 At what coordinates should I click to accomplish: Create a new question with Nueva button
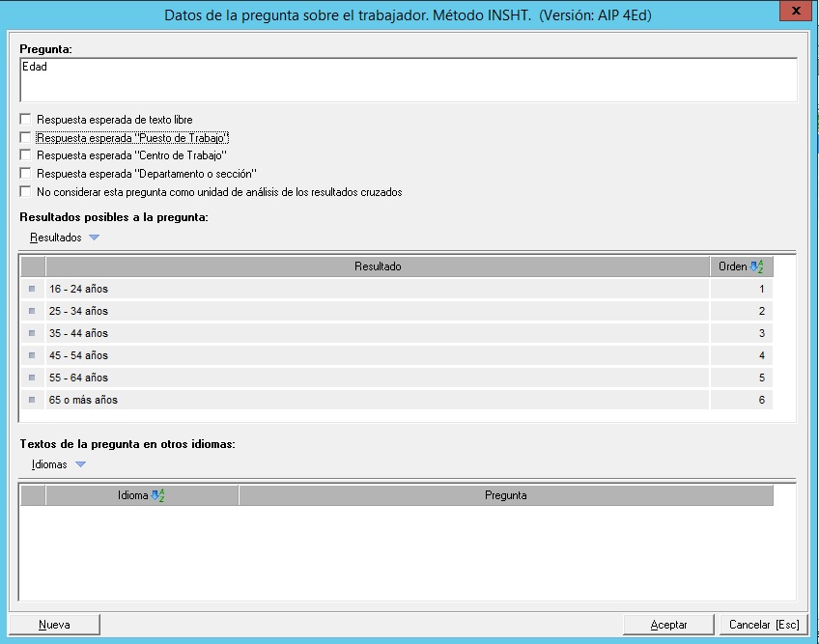coord(54,625)
